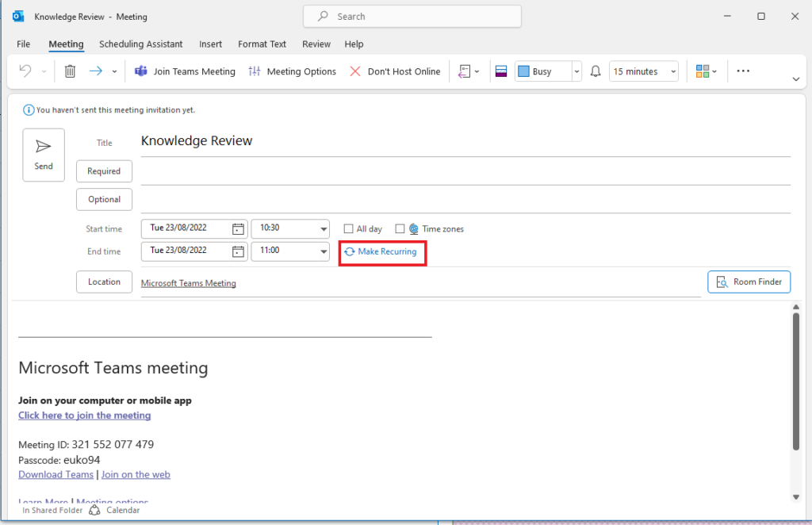This screenshot has height=525, width=812.
Task: Click the Optional attendees input field
Action: (x=465, y=200)
